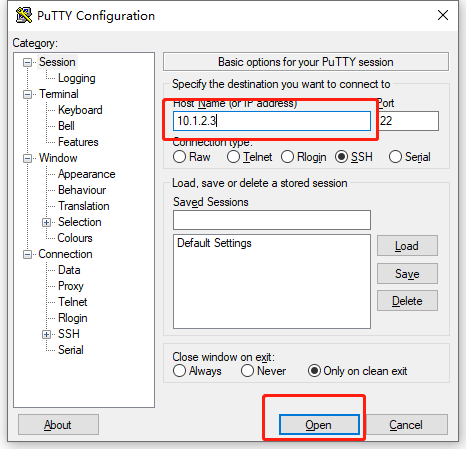Open the Logging category
This screenshot has height=449, width=466.
(x=77, y=78)
